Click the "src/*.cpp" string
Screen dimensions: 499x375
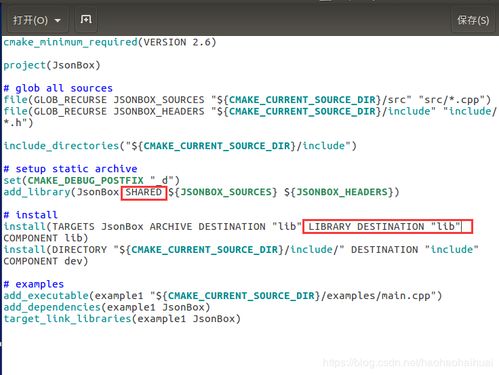pyautogui.click(x=455, y=100)
